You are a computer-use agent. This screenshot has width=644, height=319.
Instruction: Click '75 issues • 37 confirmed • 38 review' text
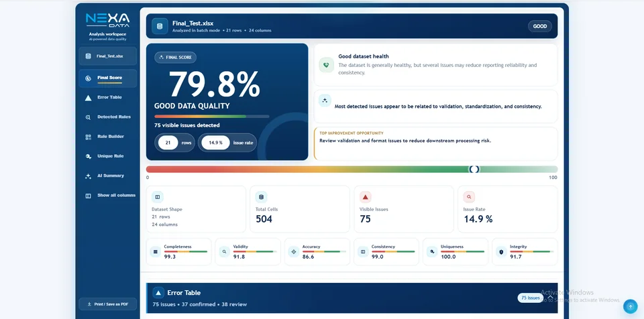tap(200, 304)
